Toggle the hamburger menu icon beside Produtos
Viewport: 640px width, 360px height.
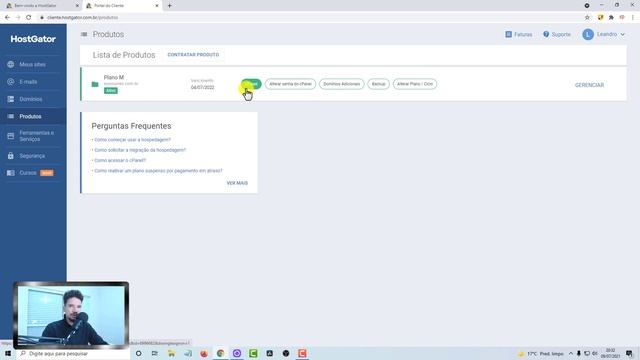tap(84, 34)
